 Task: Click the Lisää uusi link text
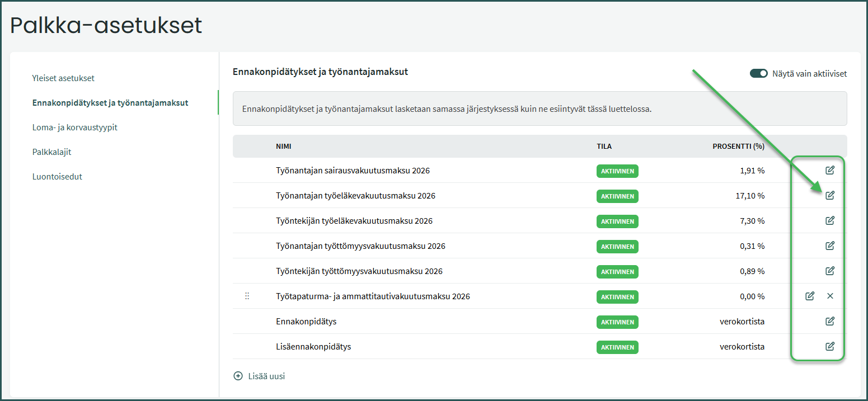[x=266, y=376]
